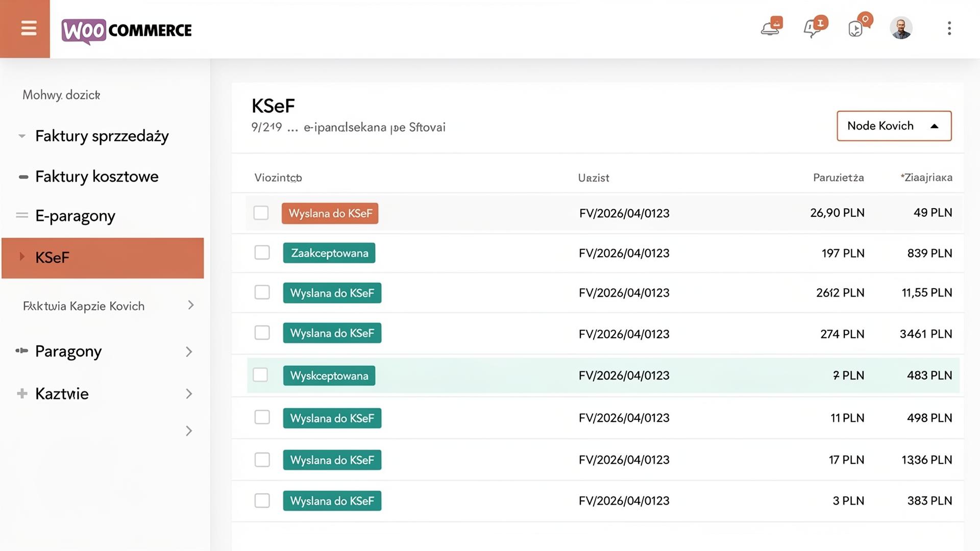Screen dimensions: 980x551
Task: Open Faktwia Kapzie Kovich entry
Action: 83,306
